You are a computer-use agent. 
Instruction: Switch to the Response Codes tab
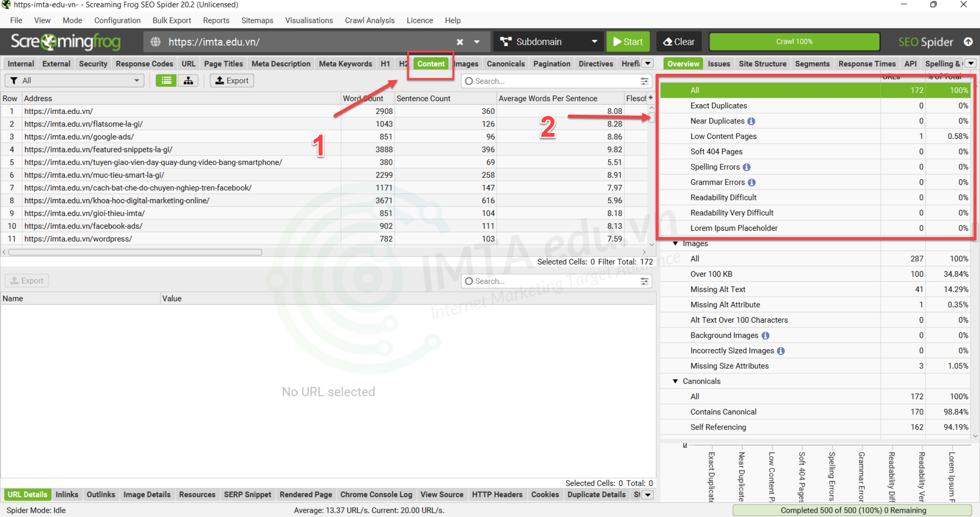tap(144, 63)
